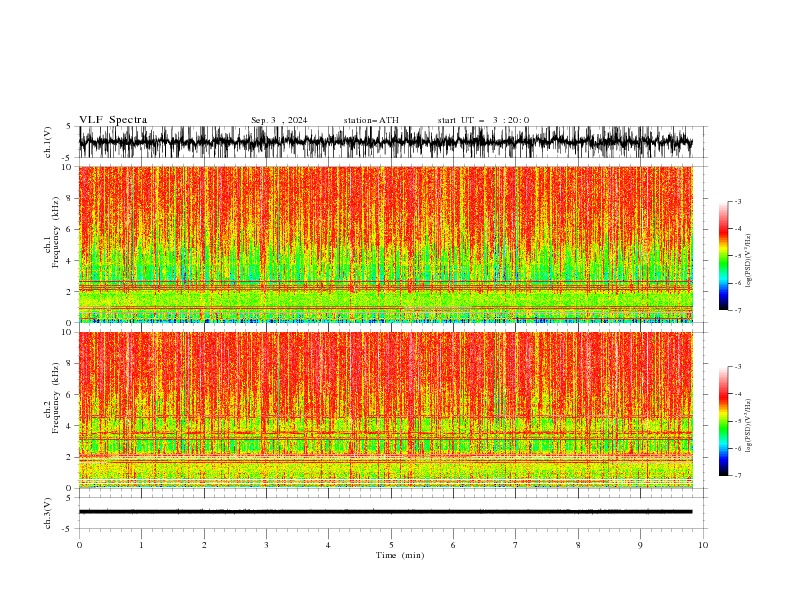Image resolution: width=792 pixels, height=612 pixels.
Task: Click time axis tick label "1"
Action: click(141, 545)
